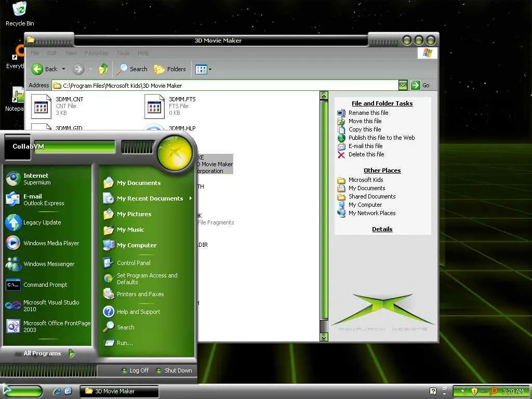The image size is (532, 399).
Task: Open Control Panel
Action: coord(147,262)
